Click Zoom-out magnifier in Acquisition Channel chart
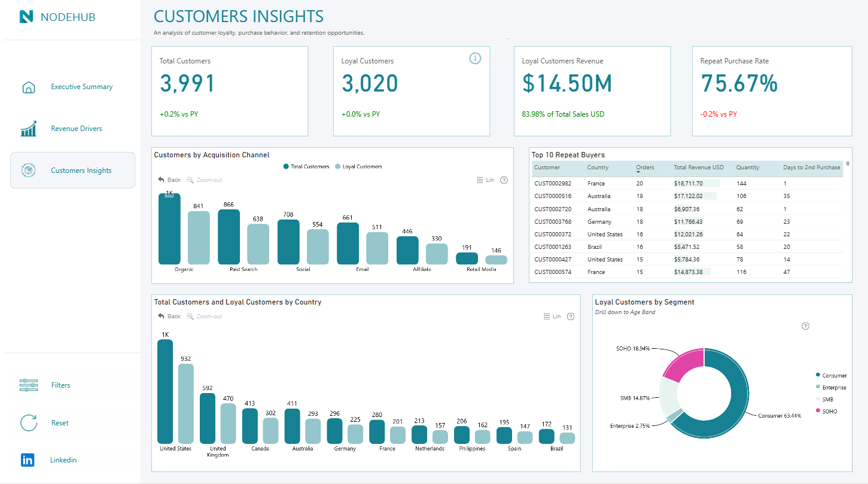Viewport: 868px width, 484px height. 190,180
